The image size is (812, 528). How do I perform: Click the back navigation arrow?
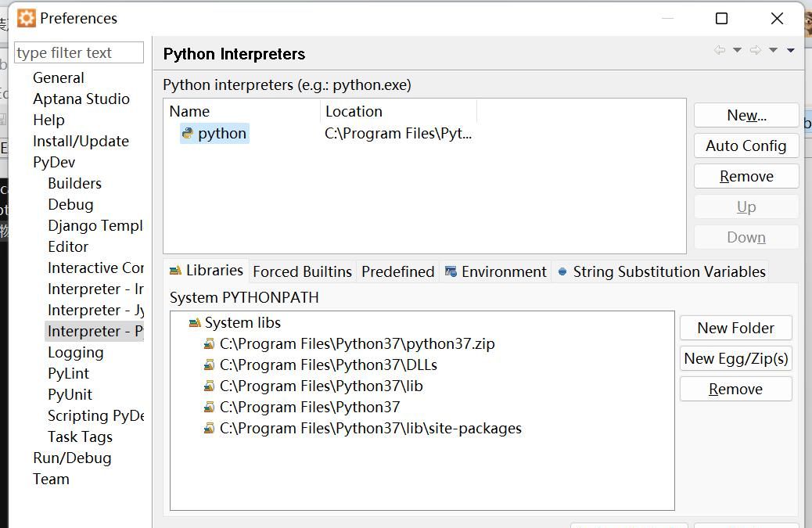click(719, 48)
